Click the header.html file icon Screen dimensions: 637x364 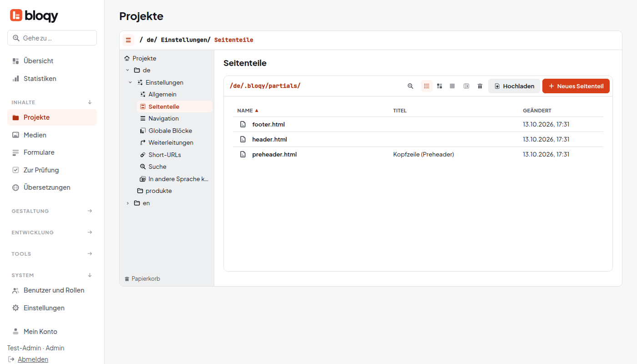click(243, 139)
